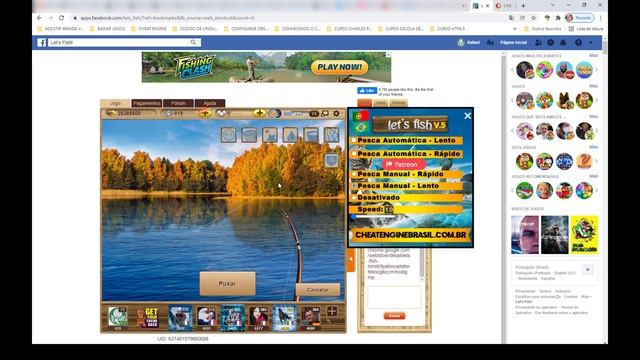
Task: Select the Jogo tab
Action: coord(116,103)
